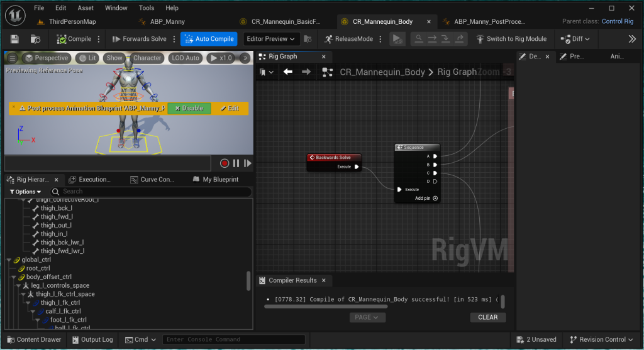Open Control Rig parent class link
The image size is (644, 350).
618,21
